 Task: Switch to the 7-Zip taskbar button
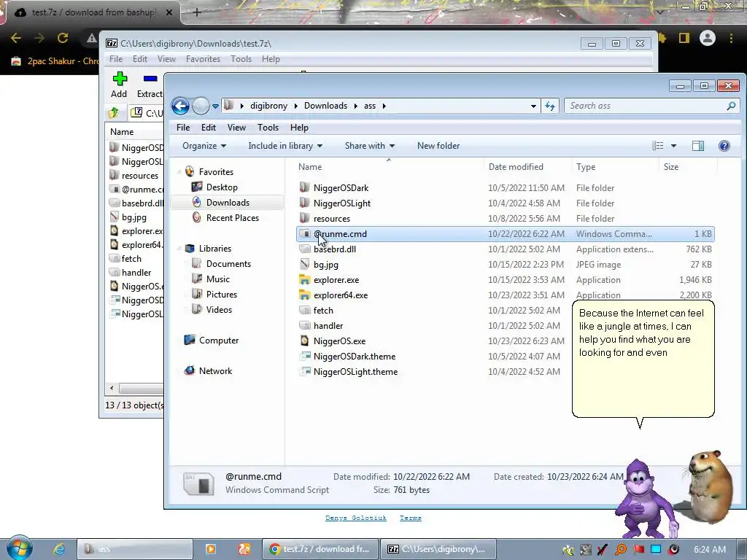point(438,549)
